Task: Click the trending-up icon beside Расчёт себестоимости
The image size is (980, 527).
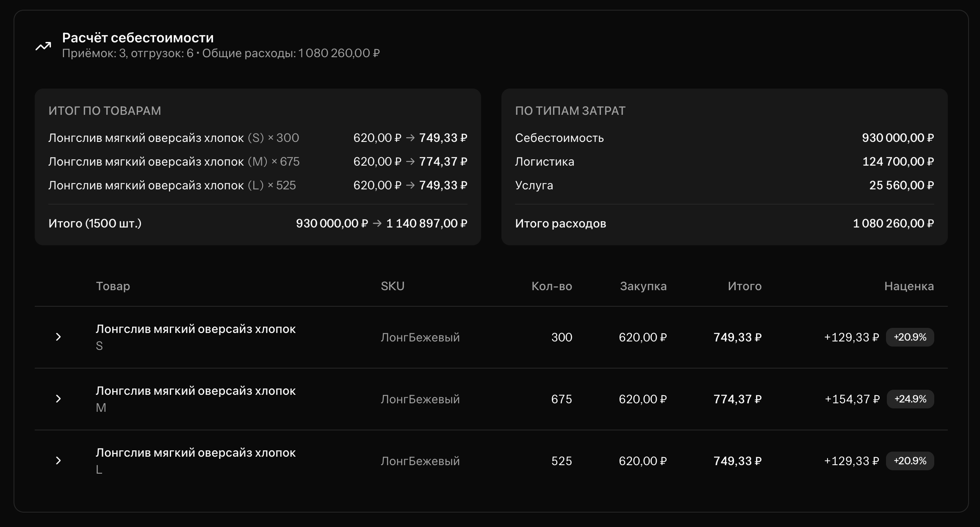Action: pyautogui.click(x=43, y=46)
